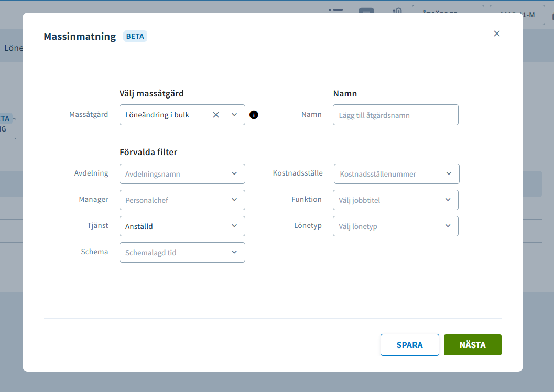Click the Schema label
Screen dimensions: 554x392
(94, 252)
